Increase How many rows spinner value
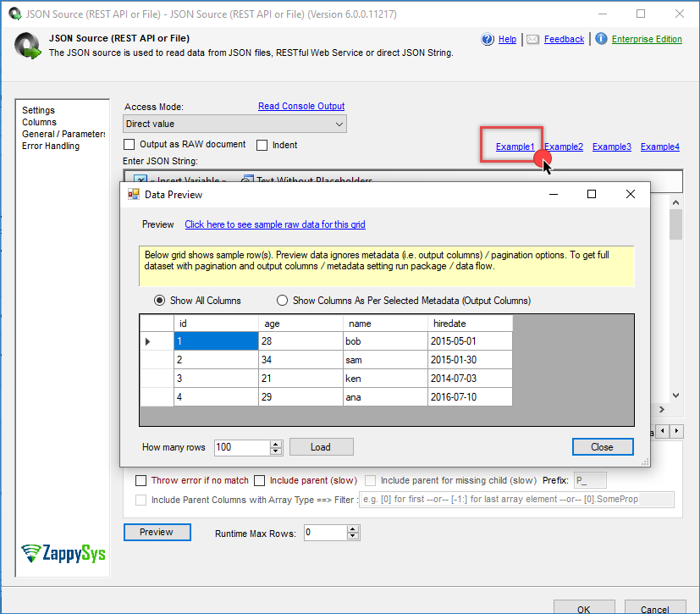Image resolution: width=700 pixels, height=614 pixels. coord(276,443)
